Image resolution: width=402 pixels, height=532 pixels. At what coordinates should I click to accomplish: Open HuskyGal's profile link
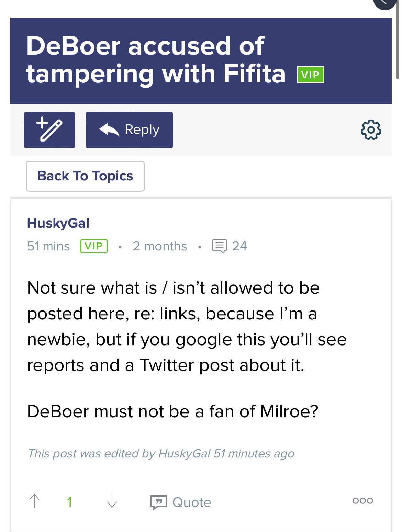pos(58,223)
